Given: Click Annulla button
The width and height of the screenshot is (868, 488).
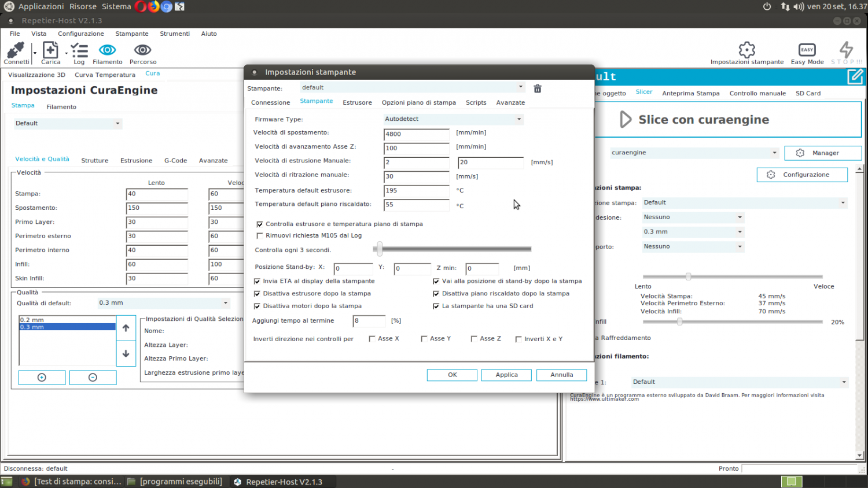Looking at the screenshot, I should pos(561,375).
